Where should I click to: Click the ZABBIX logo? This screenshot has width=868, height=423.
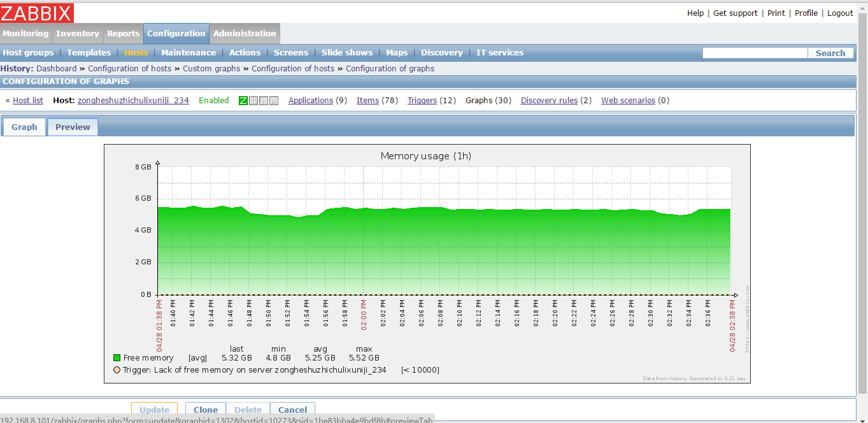pyautogui.click(x=37, y=13)
